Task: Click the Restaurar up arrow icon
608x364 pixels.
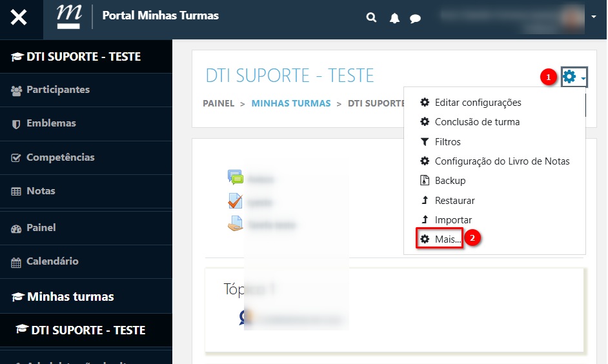Action: (425, 200)
